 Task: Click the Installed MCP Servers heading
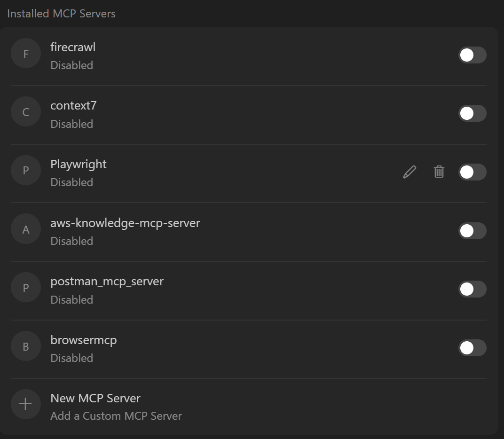pos(62,14)
